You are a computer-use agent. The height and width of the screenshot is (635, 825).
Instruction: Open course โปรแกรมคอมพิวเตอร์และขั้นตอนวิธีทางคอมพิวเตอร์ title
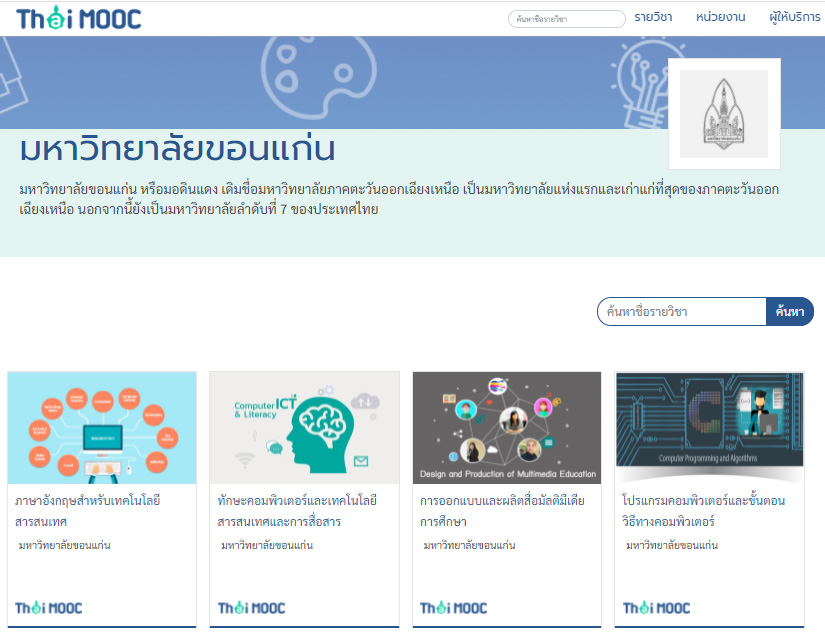coord(703,511)
